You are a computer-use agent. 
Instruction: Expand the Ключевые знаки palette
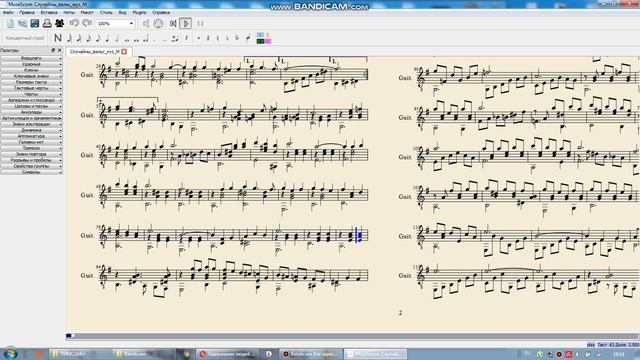tap(31, 76)
